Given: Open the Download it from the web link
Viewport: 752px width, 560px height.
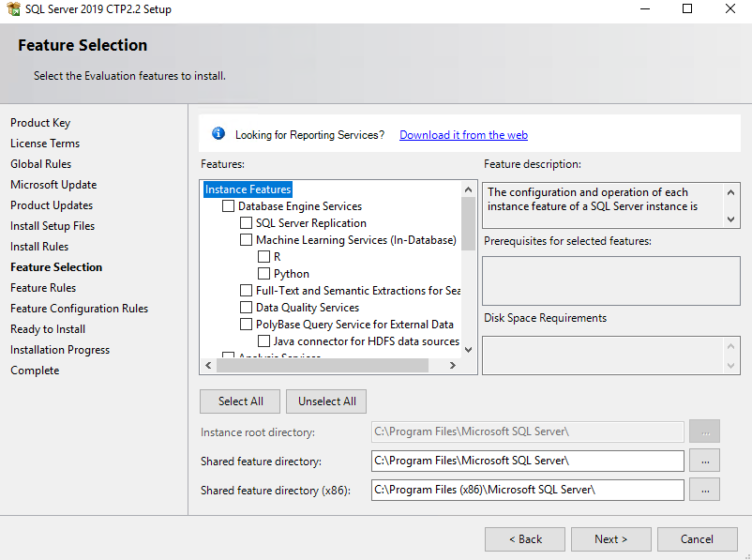Looking at the screenshot, I should pos(463,135).
